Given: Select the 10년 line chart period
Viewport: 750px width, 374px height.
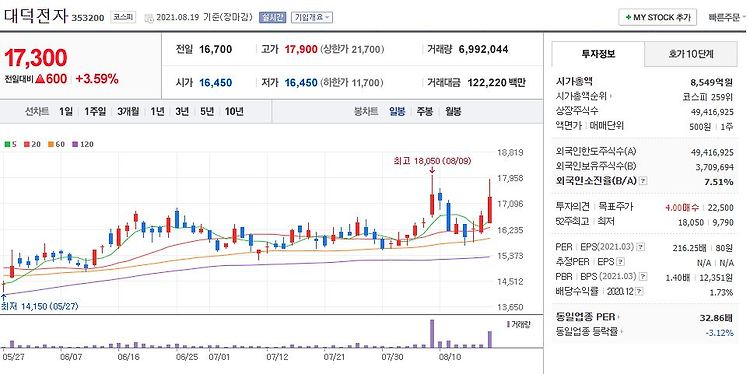Looking at the screenshot, I should click(234, 112).
